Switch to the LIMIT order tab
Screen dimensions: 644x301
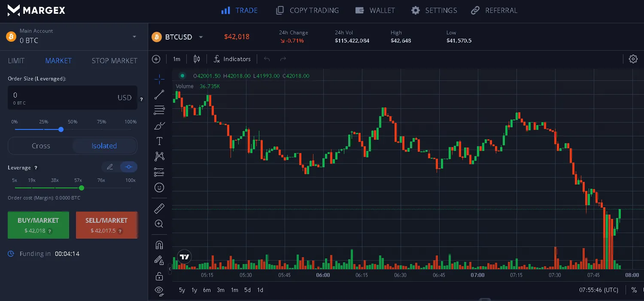coord(16,61)
